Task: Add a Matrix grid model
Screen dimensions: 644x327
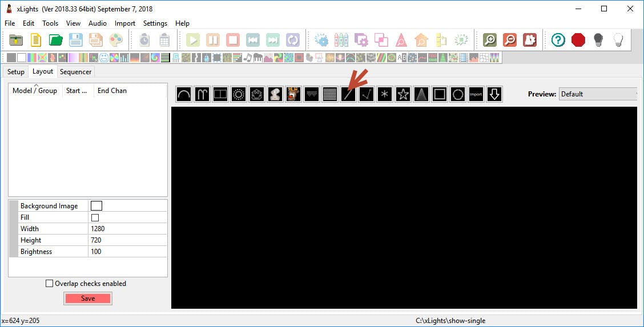Action: (x=330, y=94)
